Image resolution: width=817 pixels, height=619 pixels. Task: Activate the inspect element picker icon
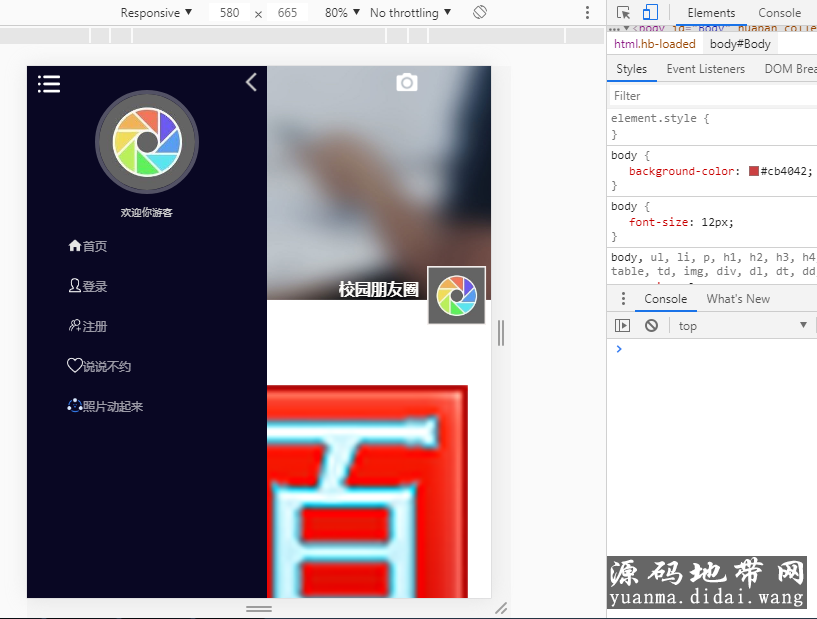tap(623, 13)
